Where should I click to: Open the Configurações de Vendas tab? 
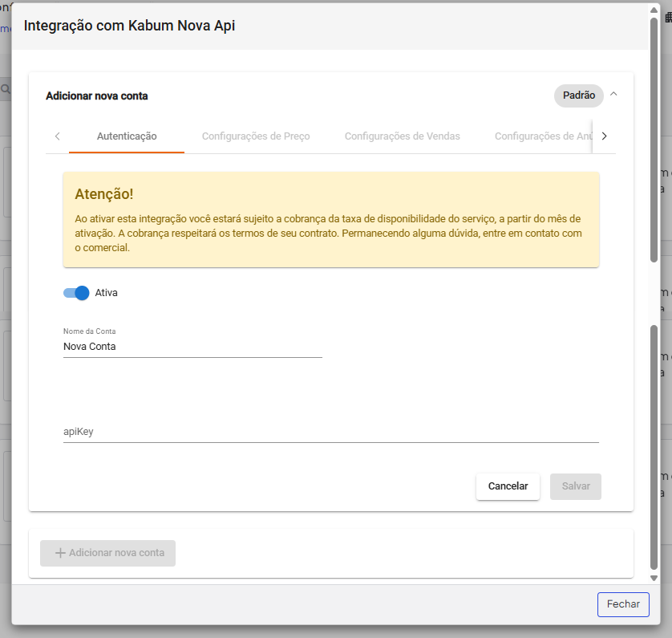(x=402, y=136)
